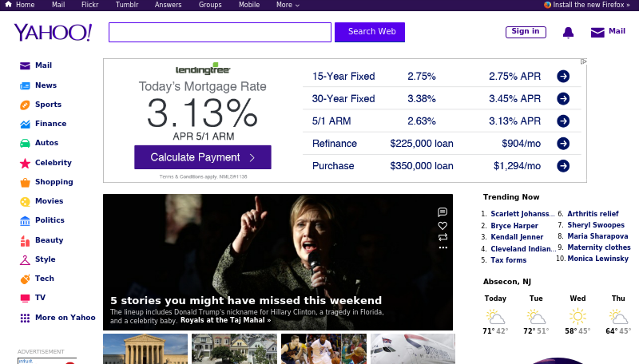Open the row of houses thumbnail
The image size is (639, 364).
coord(234,349)
